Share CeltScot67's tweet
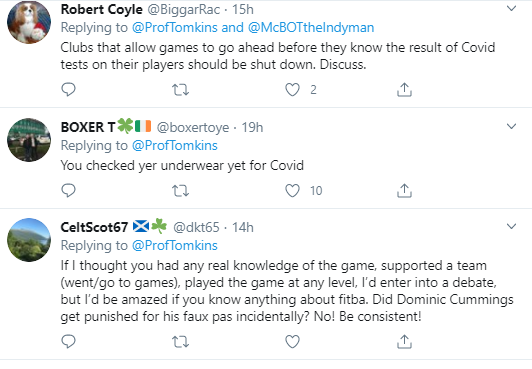The image size is (532, 369). pos(404,342)
